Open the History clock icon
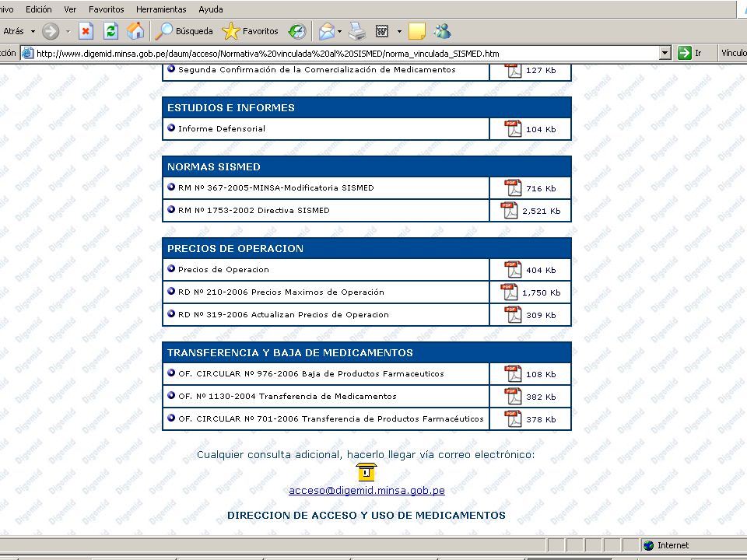 pos(296,31)
